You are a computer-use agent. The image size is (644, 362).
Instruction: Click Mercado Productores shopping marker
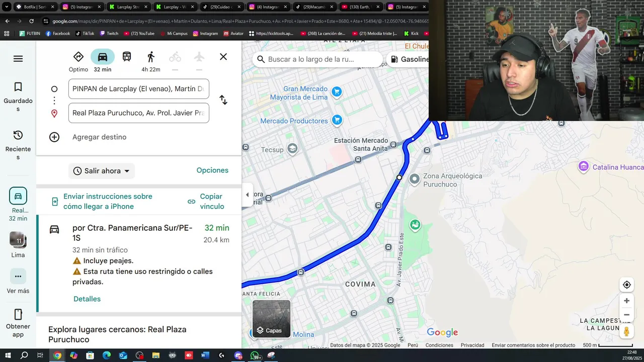pos(337,120)
